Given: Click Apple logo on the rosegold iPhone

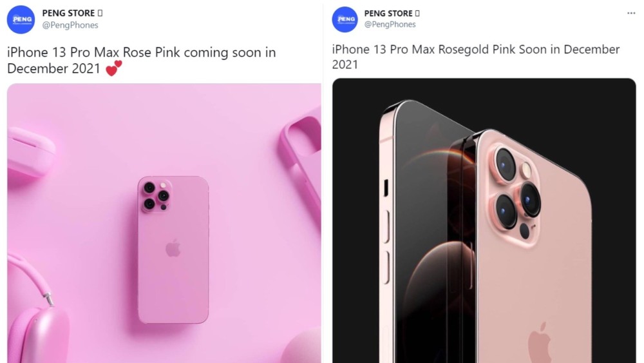Looking at the screenshot, I should click(539, 344).
